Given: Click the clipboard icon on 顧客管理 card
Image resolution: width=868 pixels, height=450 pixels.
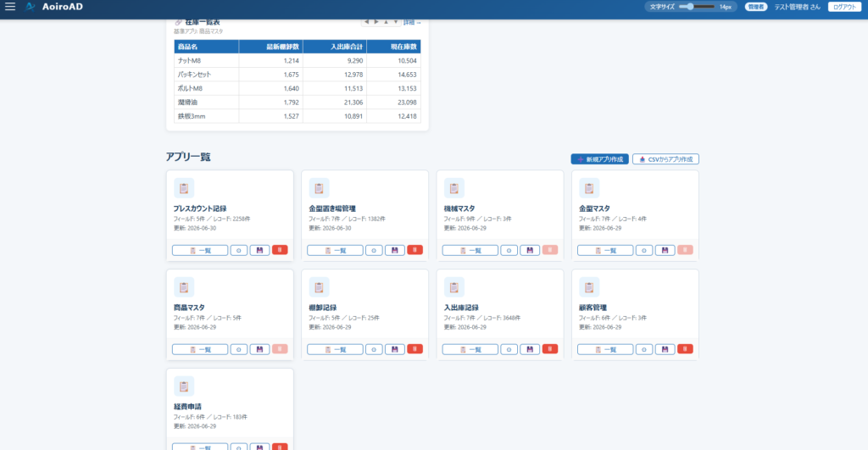Looking at the screenshot, I should 589,287.
